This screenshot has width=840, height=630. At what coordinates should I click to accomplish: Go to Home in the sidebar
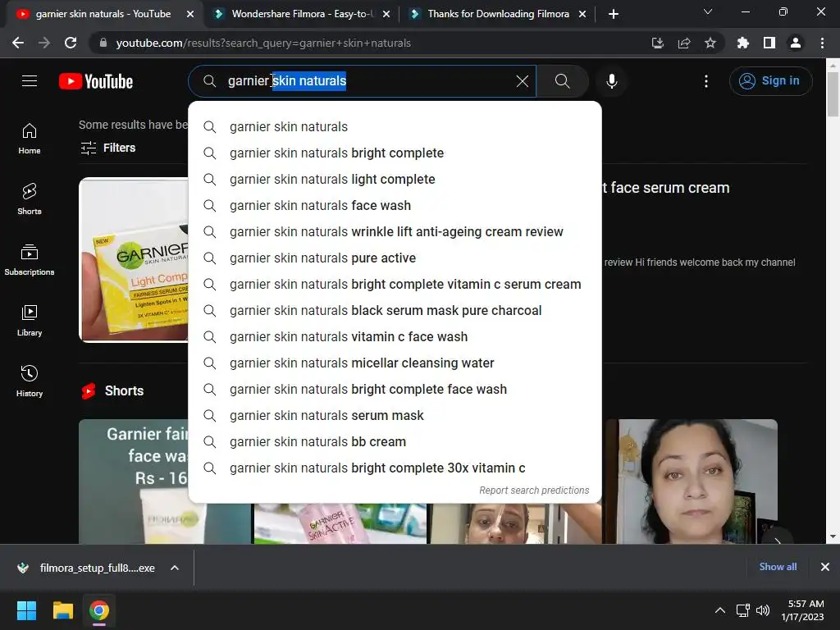point(30,139)
